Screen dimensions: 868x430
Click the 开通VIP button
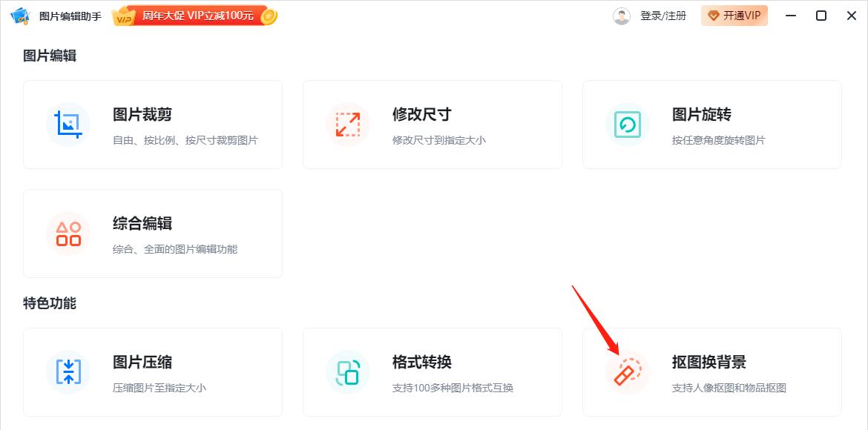[734, 16]
